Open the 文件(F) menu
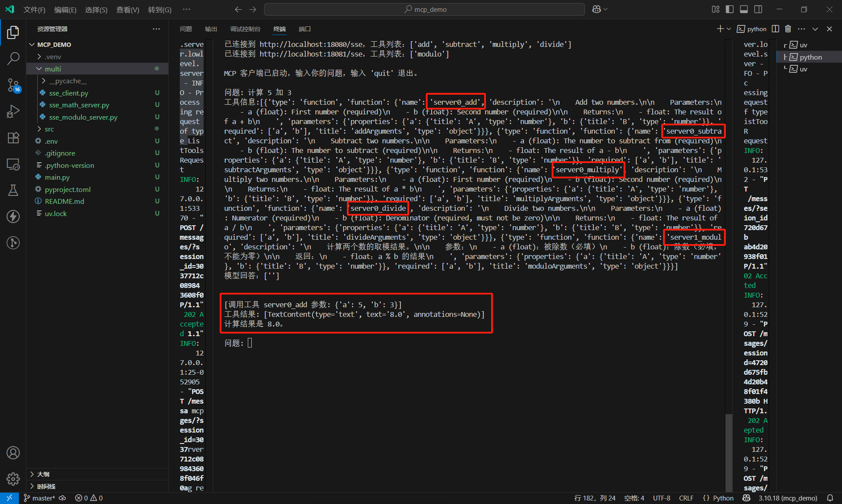Screen dimensions: 842x504 pyautogui.click(x=34, y=10)
